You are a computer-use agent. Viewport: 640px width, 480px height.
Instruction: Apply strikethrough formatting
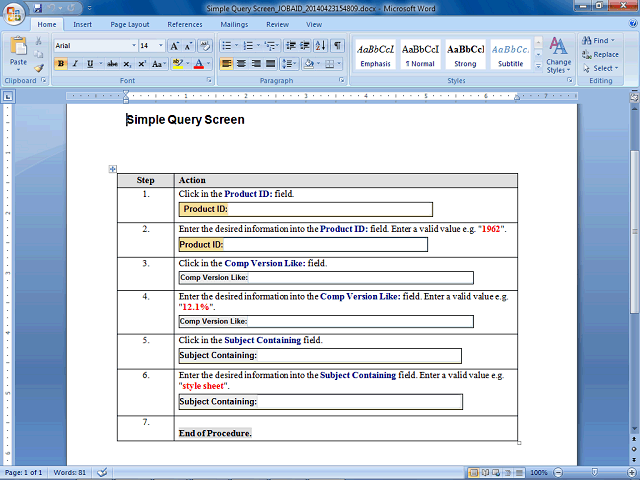tap(112, 64)
